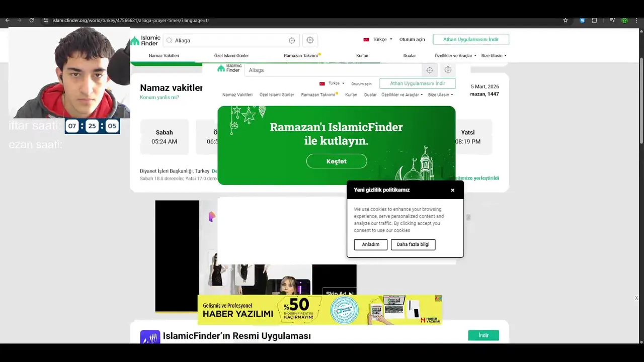Open Dualar in topmost navigation bar
This screenshot has height=362, width=644.
click(x=410, y=56)
